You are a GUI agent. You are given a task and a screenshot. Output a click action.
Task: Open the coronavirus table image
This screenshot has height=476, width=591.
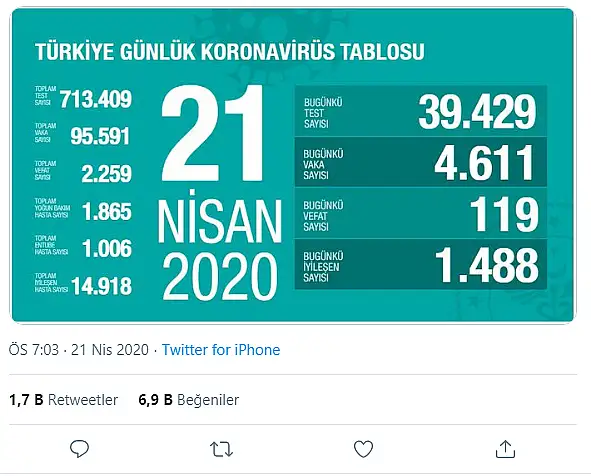pyautogui.click(x=293, y=165)
